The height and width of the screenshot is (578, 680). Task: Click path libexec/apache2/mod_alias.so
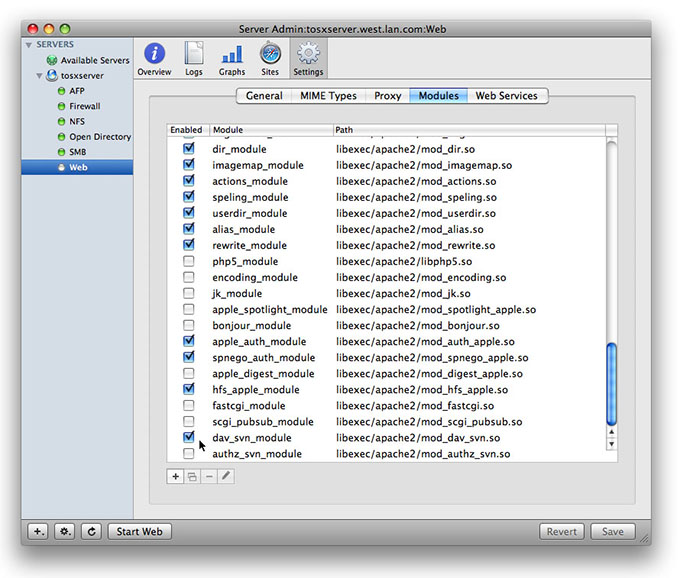click(x=409, y=229)
